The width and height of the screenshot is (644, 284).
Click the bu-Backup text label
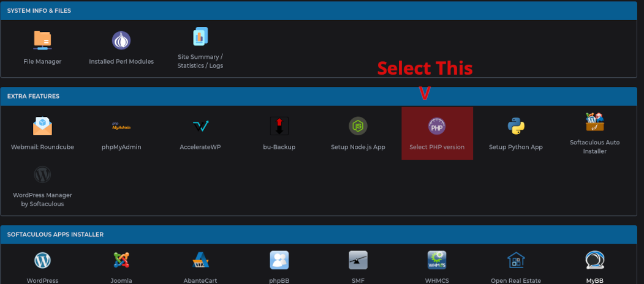click(279, 147)
